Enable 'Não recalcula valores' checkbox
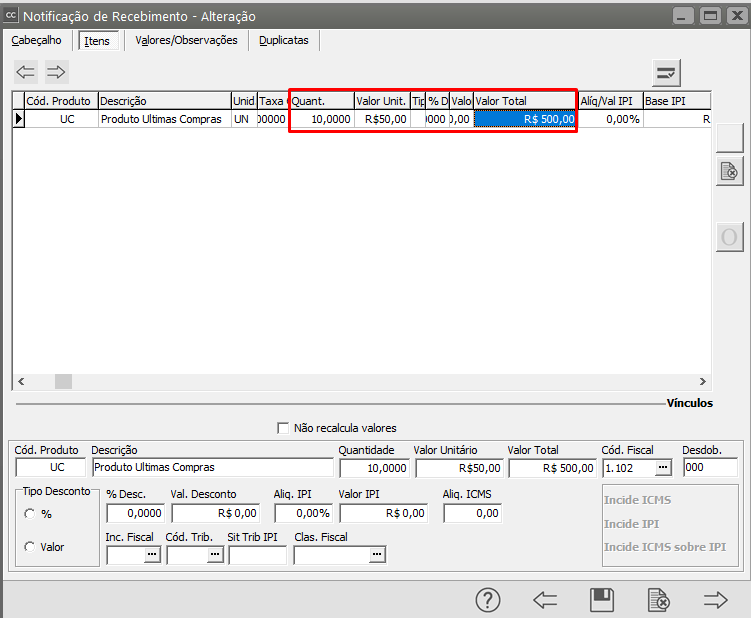 pos(283,428)
